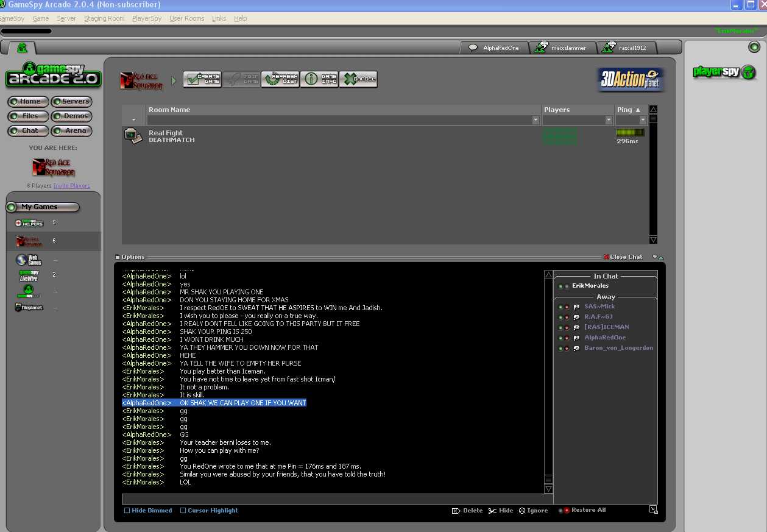This screenshot has width=767, height=532.
Task: Expand the chat Options menu
Action: pos(130,257)
